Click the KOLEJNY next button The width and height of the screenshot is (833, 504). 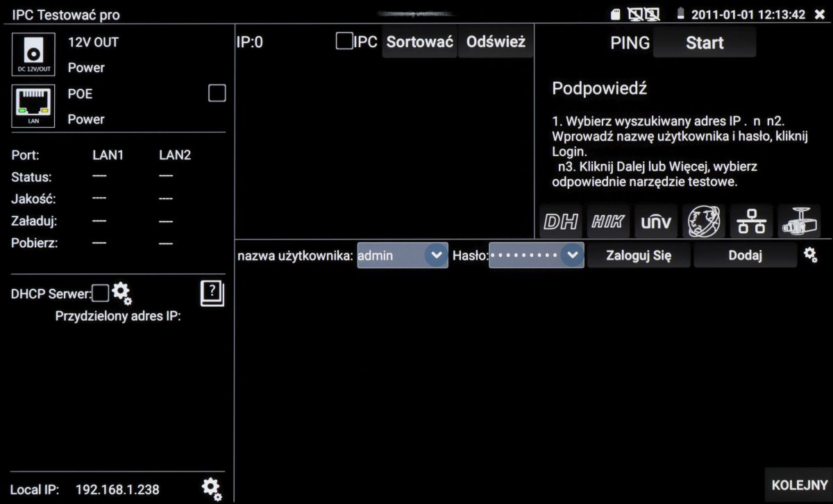coord(799,485)
